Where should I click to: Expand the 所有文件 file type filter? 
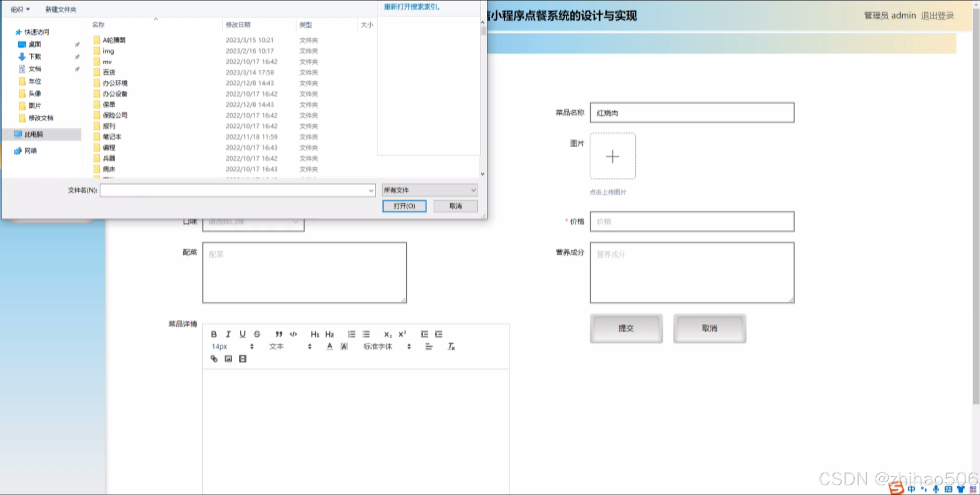pyautogui.click(x=430, y=190)
